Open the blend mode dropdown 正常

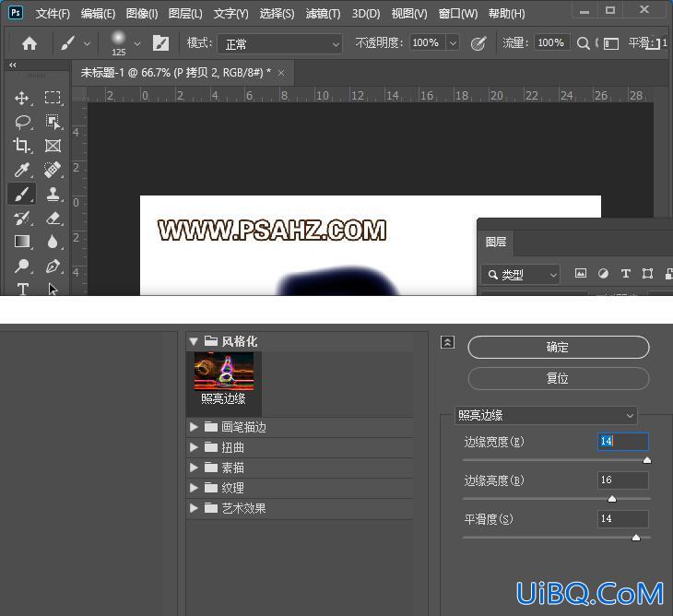tap(280, 43)
